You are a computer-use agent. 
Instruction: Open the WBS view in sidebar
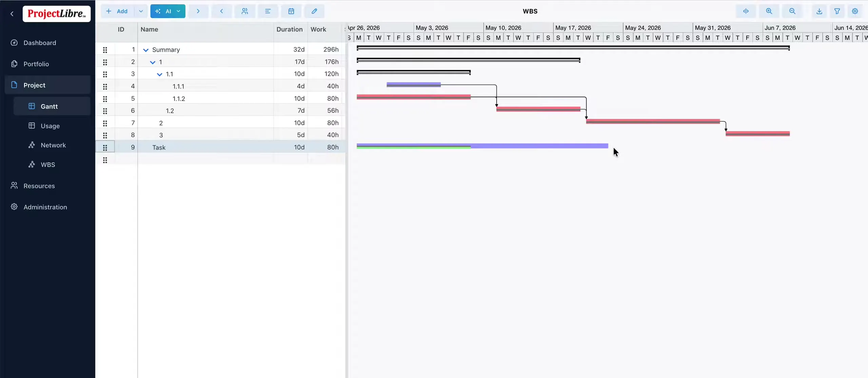click(52, 165)
